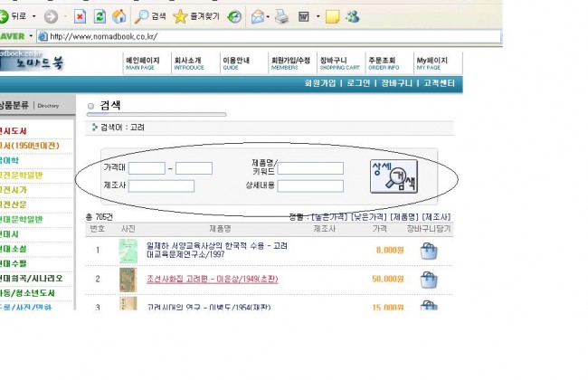
Task: Click the 상세내용 detail text field
Action: 310,186
